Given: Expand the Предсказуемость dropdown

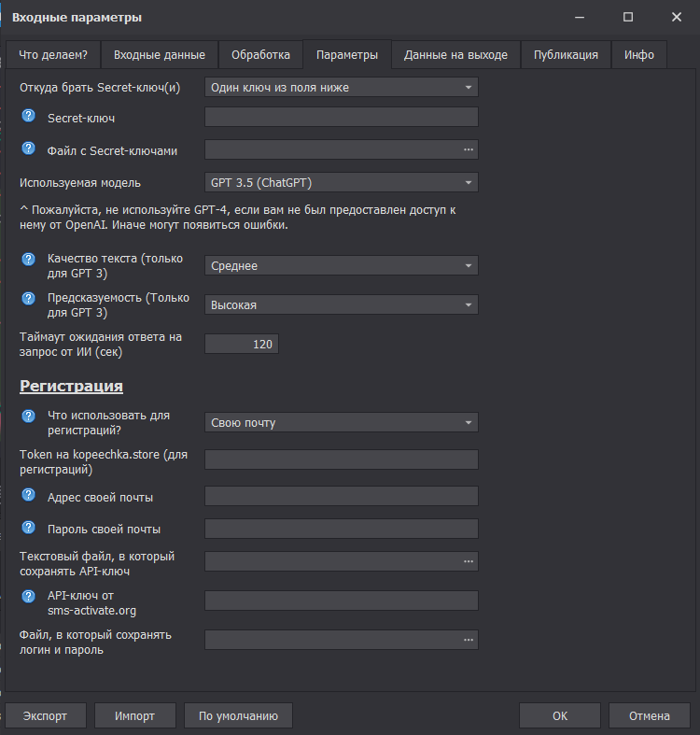Looking at the screenshot, I should (341, 305).
